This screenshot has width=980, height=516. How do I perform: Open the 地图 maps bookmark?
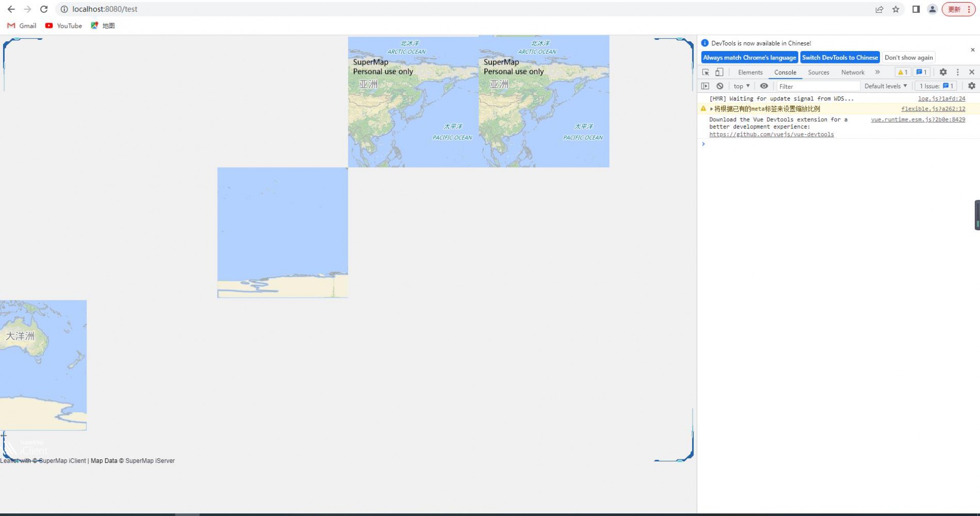(x=103, y=26)
